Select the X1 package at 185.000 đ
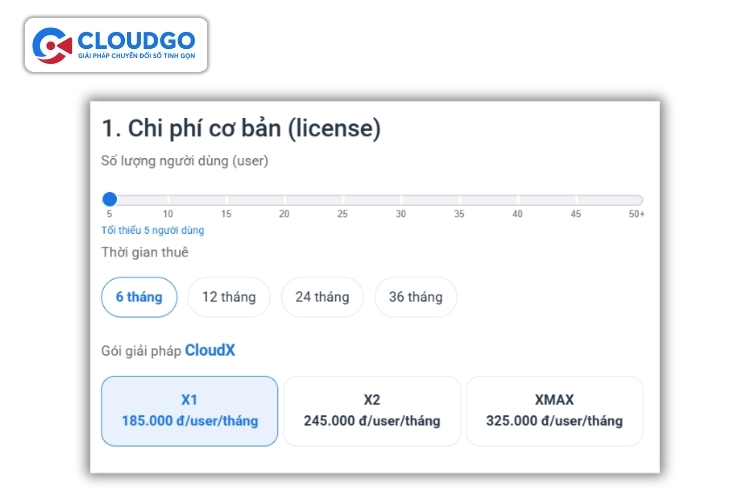The width and height of the screenshot is (750, 500). coord(190,410)
